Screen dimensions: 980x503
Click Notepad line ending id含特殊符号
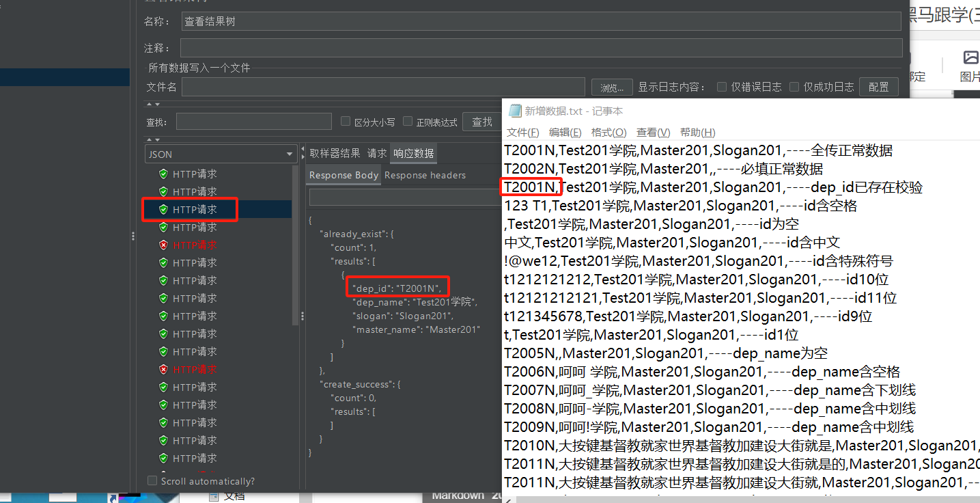pos(699,261)
